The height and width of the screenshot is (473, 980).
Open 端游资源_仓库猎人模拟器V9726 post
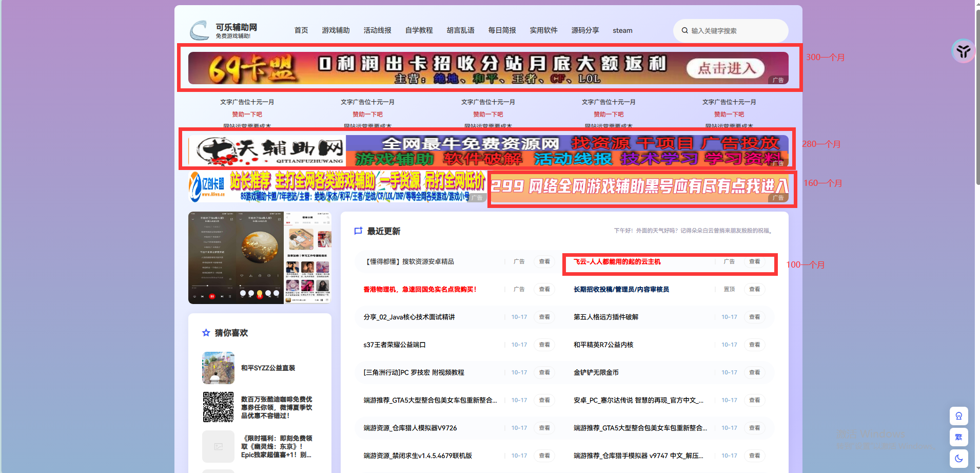click(410, 428)
